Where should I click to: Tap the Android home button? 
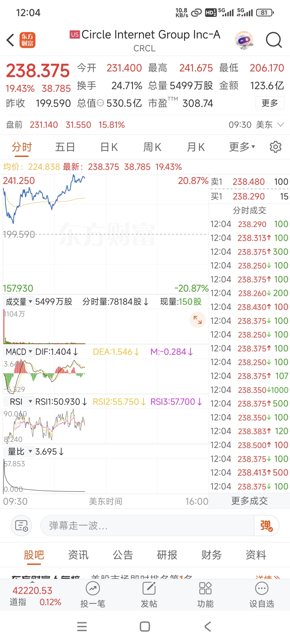point(145,627)
